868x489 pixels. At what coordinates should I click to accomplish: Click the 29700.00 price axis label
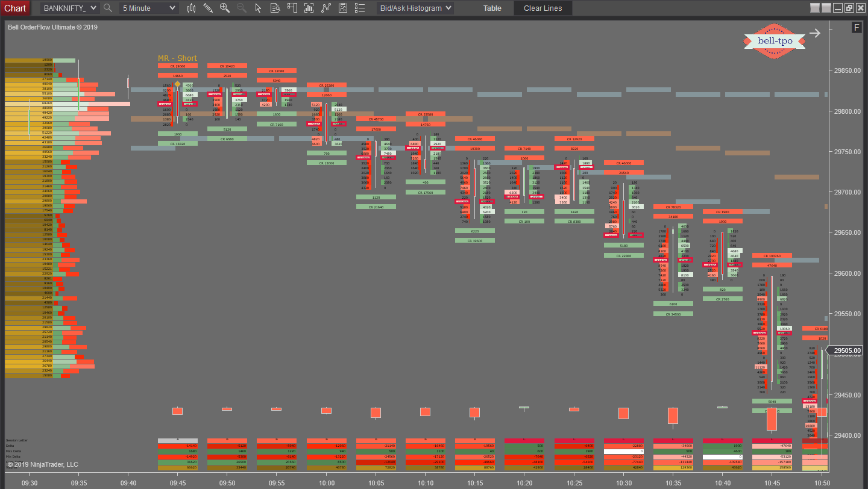tap(847, 192)
